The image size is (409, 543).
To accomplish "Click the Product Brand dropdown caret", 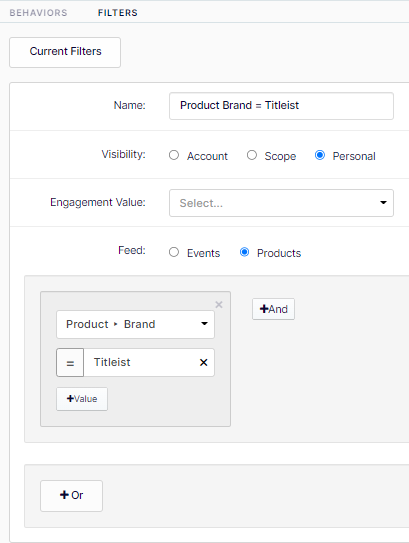I will tap(204, 324).
